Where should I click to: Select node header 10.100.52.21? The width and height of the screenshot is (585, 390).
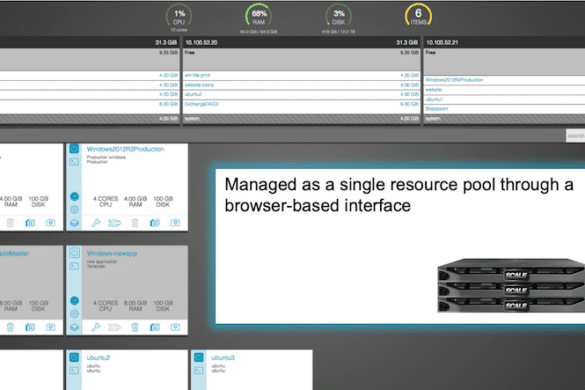coord(504,42)
